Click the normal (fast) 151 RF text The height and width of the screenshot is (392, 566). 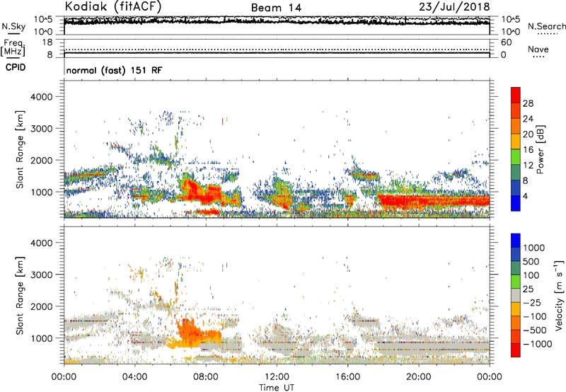click(114, 70)
